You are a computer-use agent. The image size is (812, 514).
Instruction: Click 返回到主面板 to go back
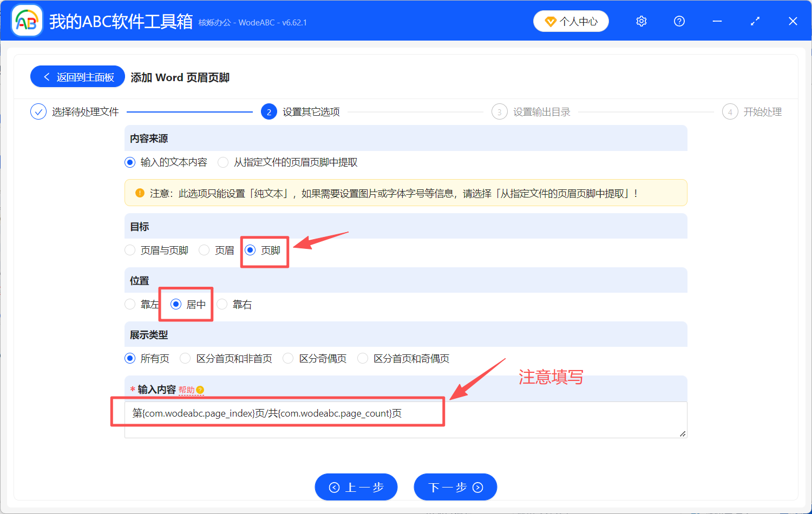coord(77,76)
